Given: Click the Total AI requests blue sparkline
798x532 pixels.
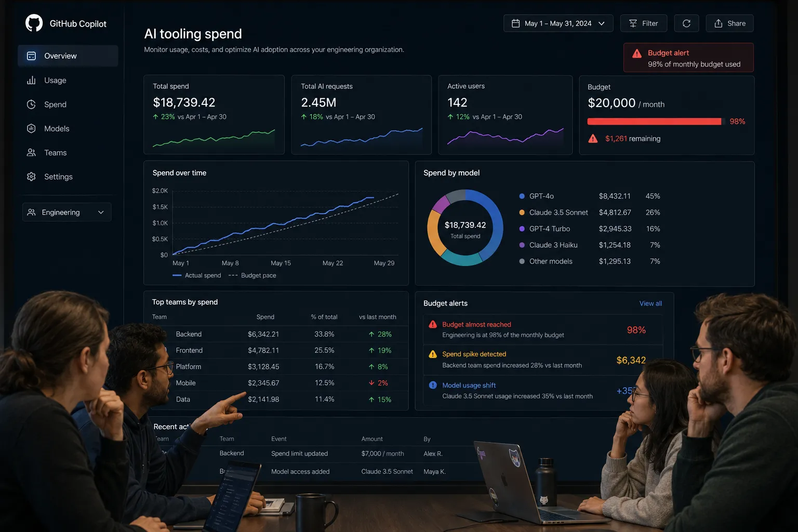Looking at the screenshot, I should (x=362, y=137).
